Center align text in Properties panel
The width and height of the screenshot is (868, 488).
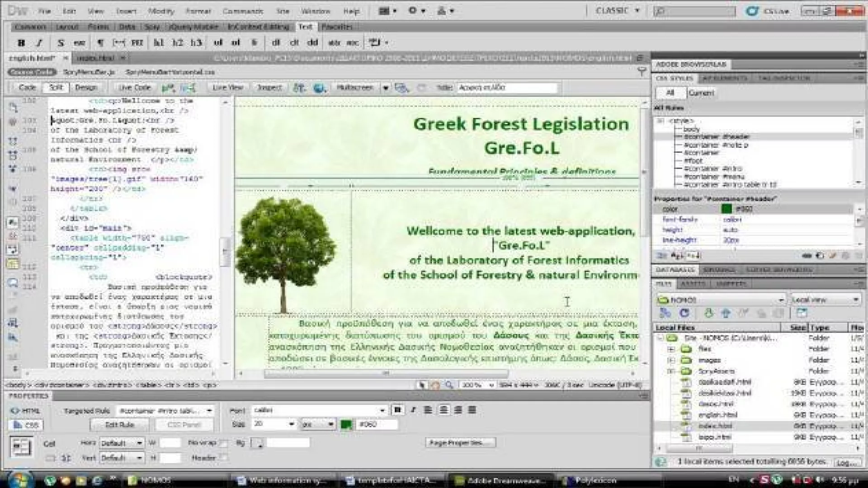click(443, 410)
